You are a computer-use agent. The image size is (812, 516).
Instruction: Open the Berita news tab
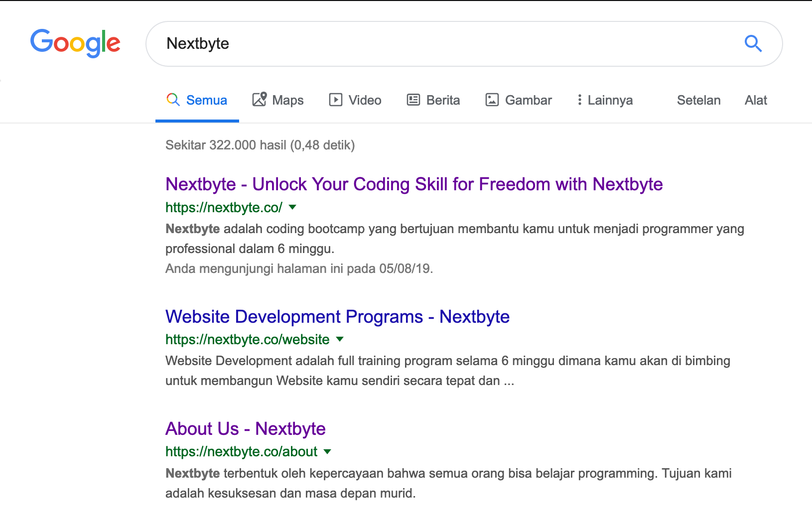433,100
